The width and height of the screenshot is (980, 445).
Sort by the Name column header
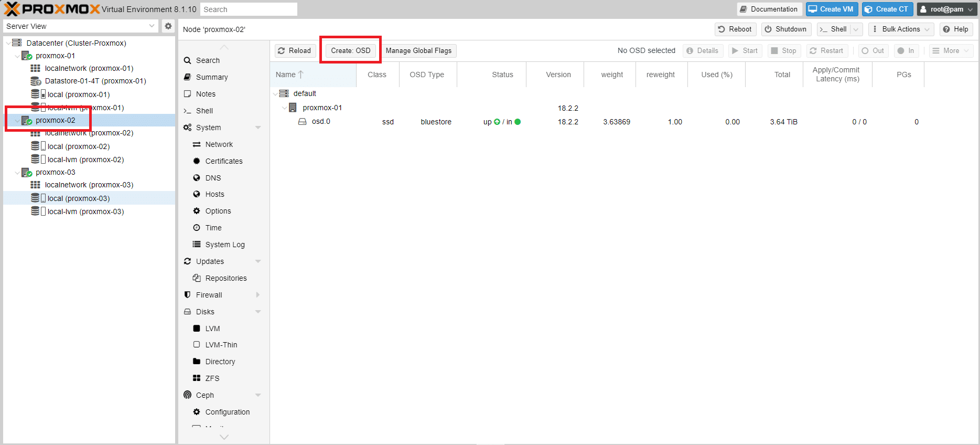(x=313, y=75)
